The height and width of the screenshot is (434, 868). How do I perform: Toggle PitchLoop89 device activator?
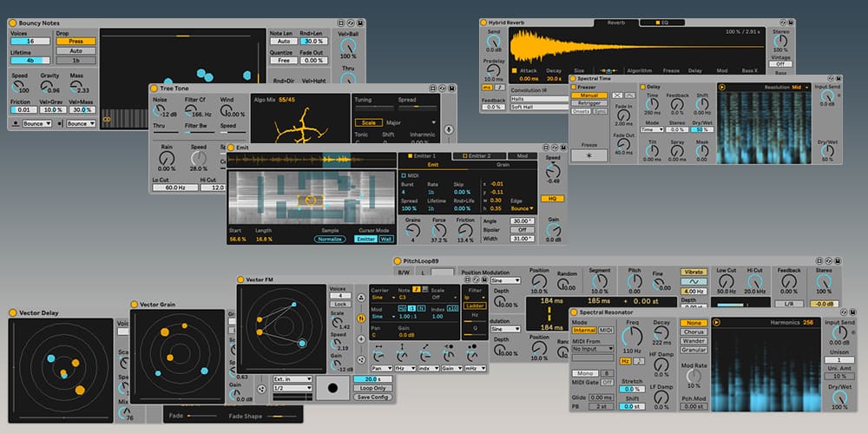pyautogui.click(x=397, y=260)
